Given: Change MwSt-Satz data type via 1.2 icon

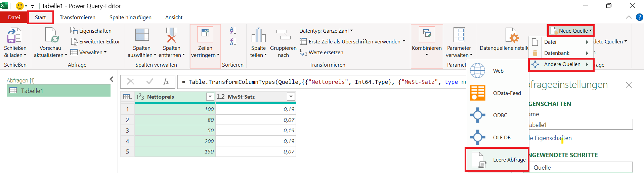Looking at the screenshot, I should coord(220,97).
